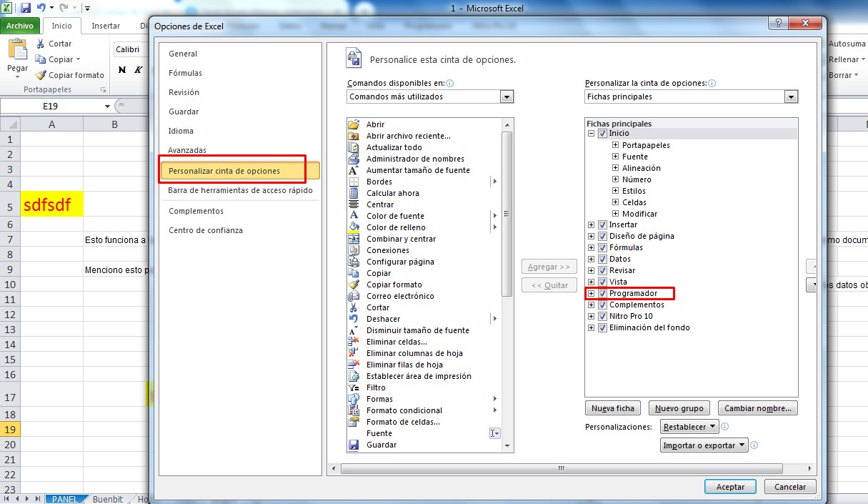This screenshot has height=504, width=868.
Task: Click the yellow cell containing sdfsdf
Action: (x=52, y=205)
